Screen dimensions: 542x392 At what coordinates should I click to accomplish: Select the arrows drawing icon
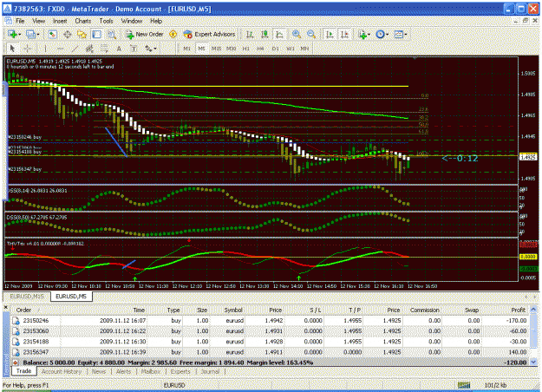click(148, 49)
